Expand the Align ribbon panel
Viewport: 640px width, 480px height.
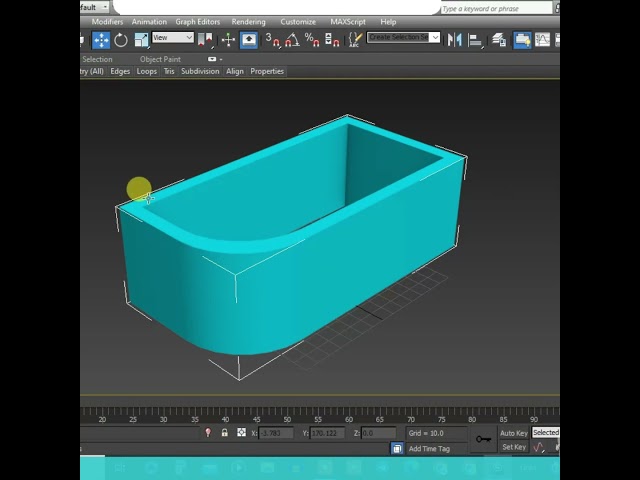(235, 71)
